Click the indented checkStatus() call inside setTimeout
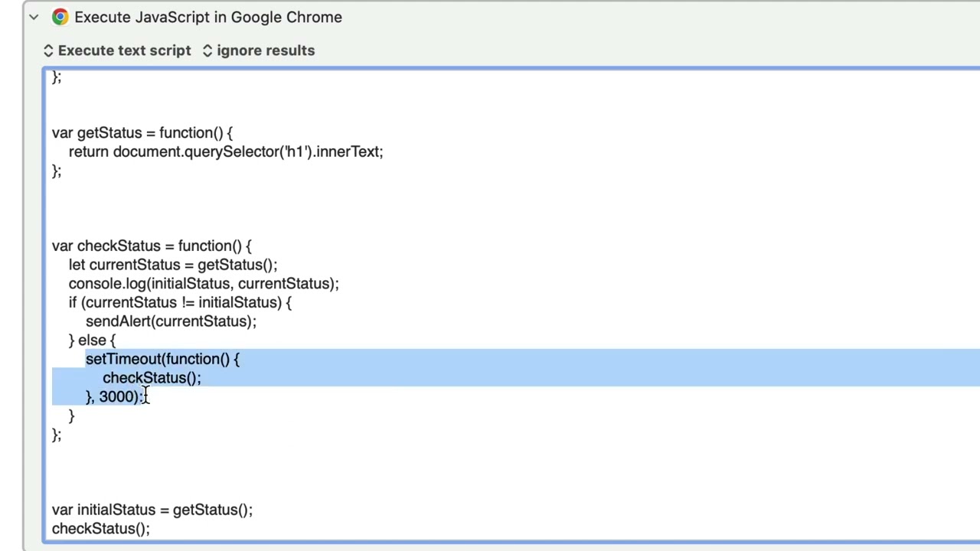 click(x=152, y=378)
